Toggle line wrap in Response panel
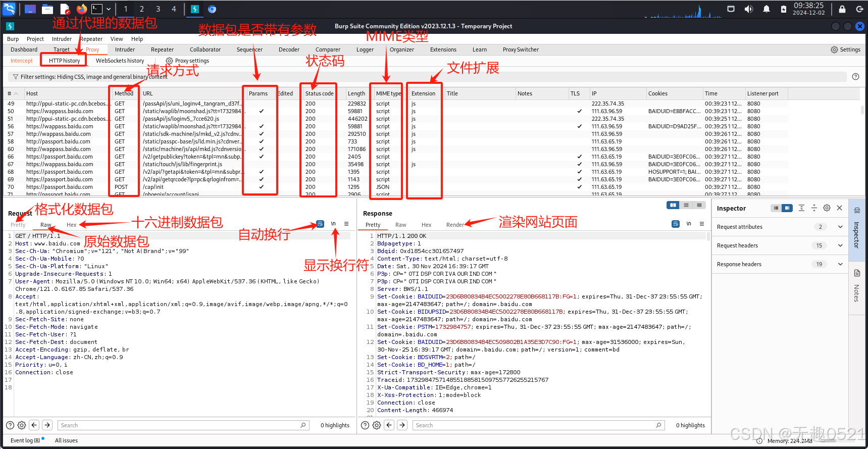Image resolution: width=868 pixels, height=449 pixels. tap(676, 224)
